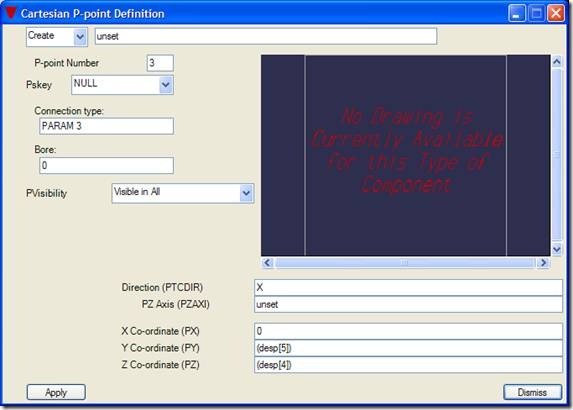Click the PZ Axis (PZAXI) unset field
This screenshot has width=573, height=410.
click(408, 304)
